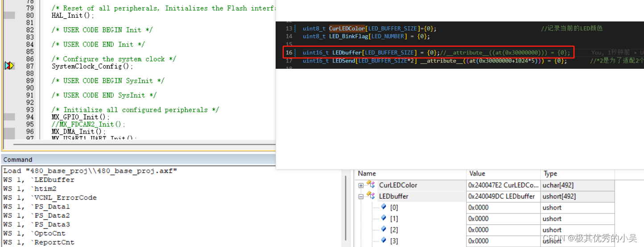
Task: Click the blue member icon beside [0]
Action: (384, 207)
